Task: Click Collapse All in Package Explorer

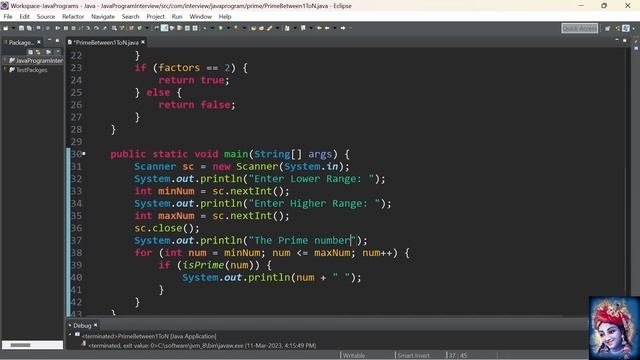Action: pyautogui.click(x=30, y=52)
